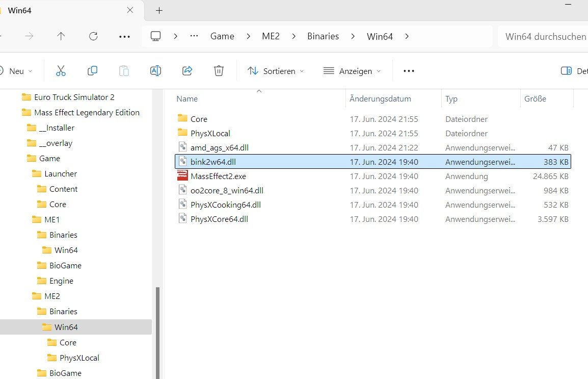Image resolution: width=588 pixels, height=379 pixels.
Task: Select highlighted Win64 under ME2 in tree
Action: 76,327
